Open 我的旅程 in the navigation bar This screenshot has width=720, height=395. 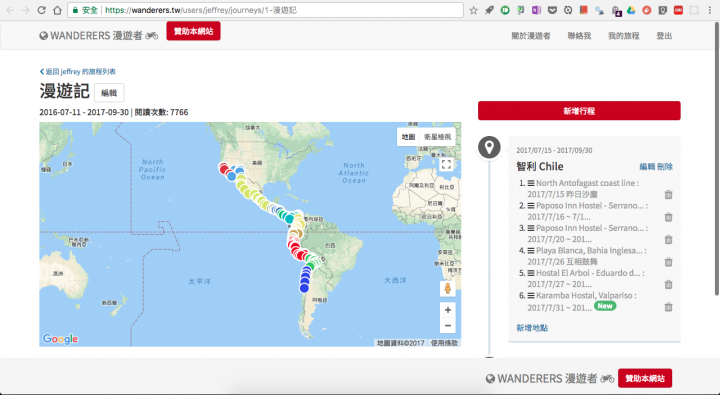pos(624,36)
